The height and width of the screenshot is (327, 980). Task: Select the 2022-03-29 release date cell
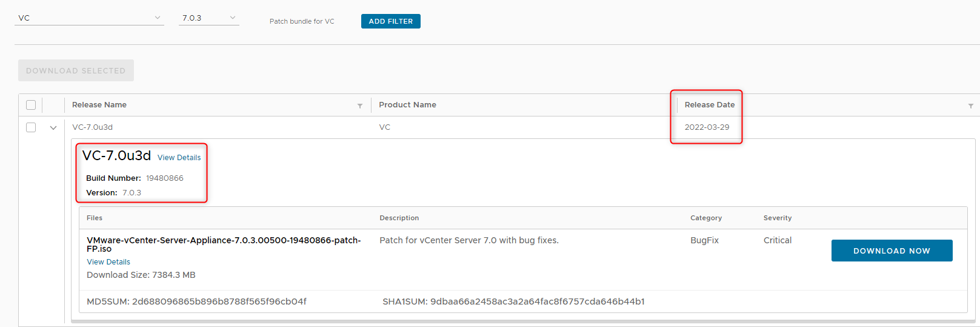tap(707, 127)
